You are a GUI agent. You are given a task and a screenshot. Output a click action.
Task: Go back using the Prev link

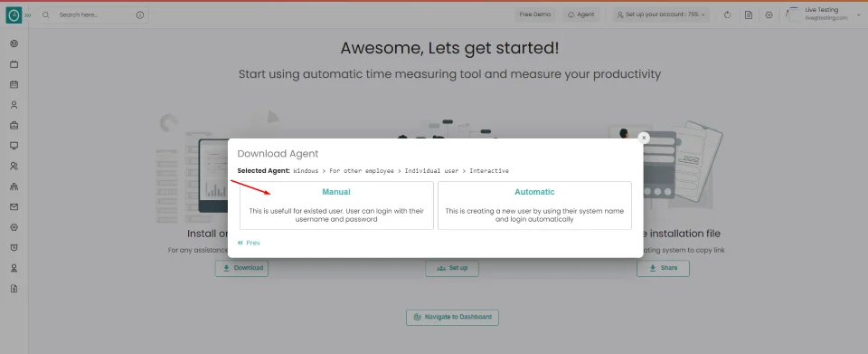pyautogui.click(x=250, y=243)
